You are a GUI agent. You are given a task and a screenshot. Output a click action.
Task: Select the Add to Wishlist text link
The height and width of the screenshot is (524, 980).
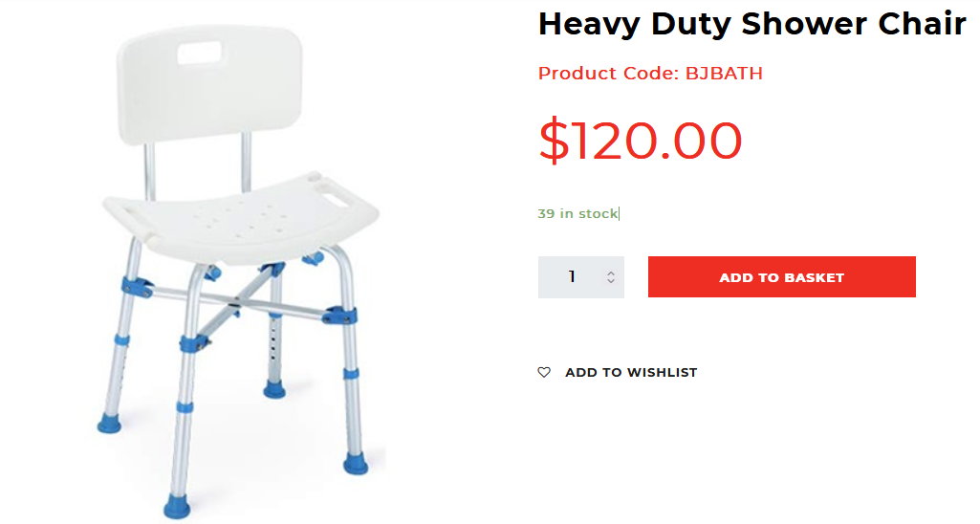(x=631, y=373)
